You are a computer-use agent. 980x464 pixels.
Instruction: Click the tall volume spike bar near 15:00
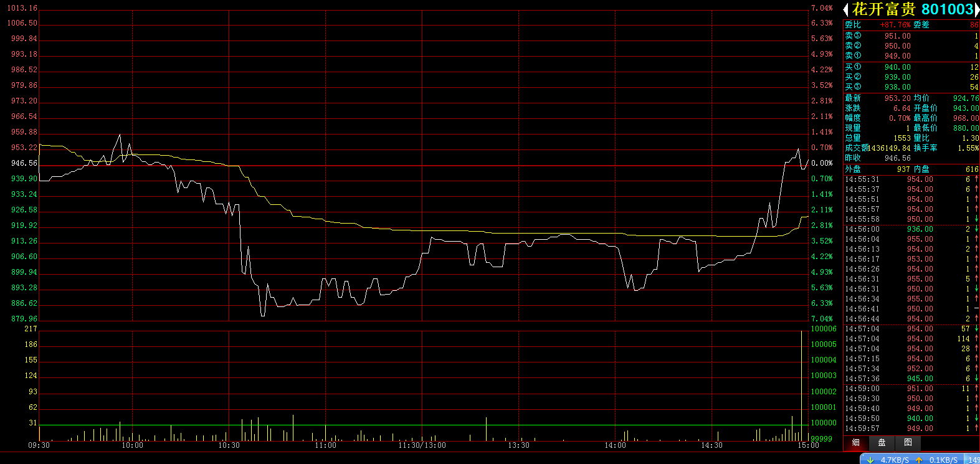[801, 386]
